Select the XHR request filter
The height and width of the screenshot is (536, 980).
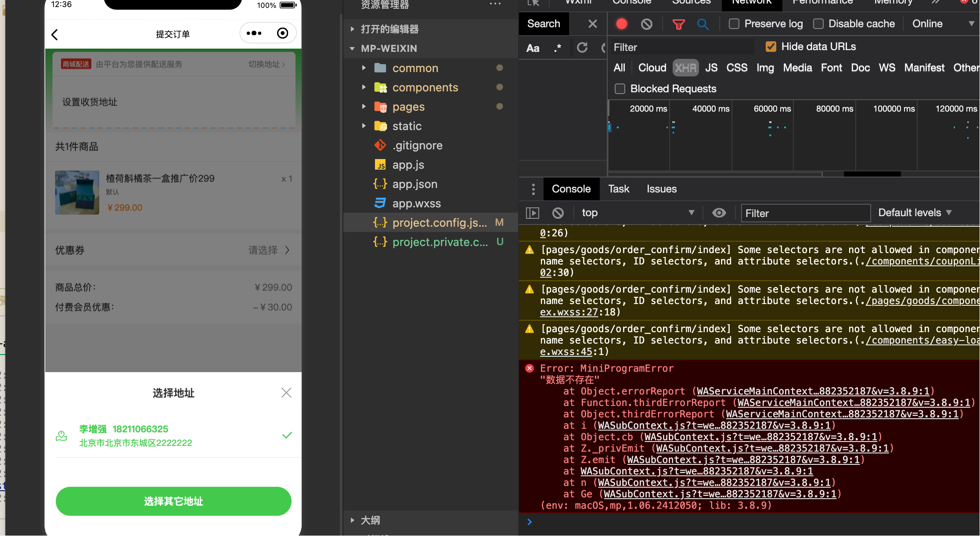click(x=685, y=68)
